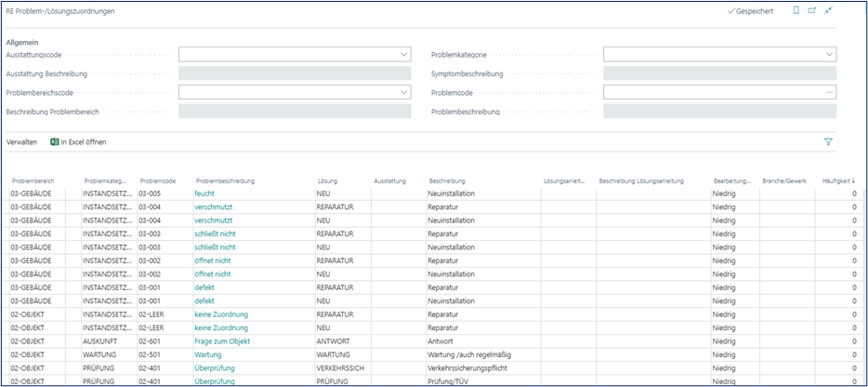Collapse the Allgemein section header

tap(22, 43)
